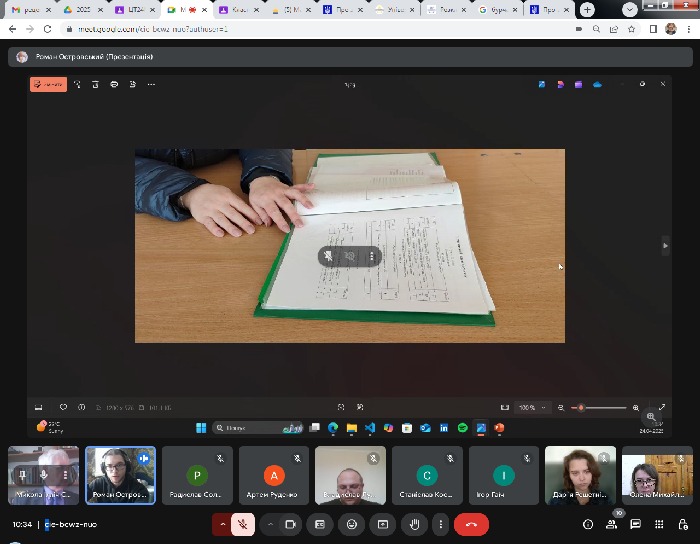700x544 pixels.
Task: Switch to the Gmail browser tab
Action: [28, 9]
